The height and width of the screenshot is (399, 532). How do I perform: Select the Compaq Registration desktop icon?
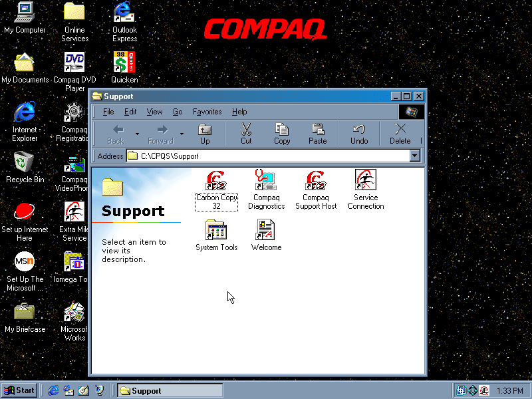click(72, 122)
